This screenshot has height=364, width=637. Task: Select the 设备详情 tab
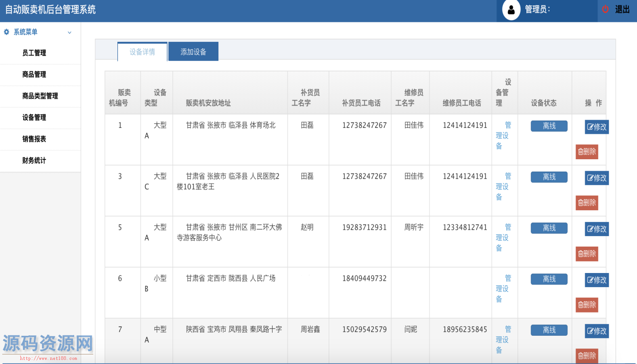pos(142,52)
